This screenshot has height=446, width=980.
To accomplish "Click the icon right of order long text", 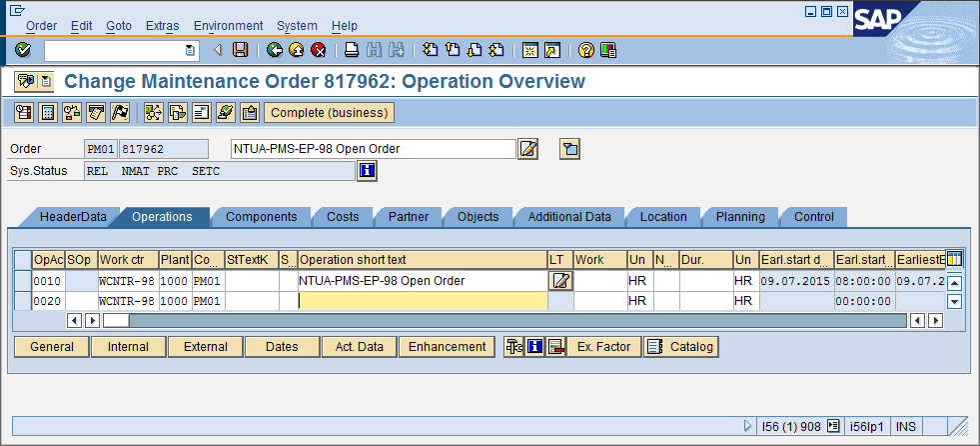I will point(569,149).
